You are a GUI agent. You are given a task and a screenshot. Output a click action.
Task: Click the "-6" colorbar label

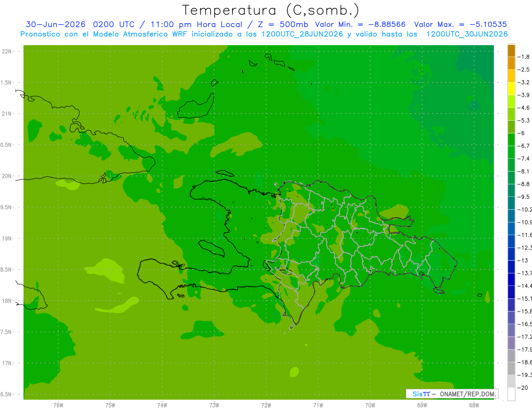pyautogui.click(x=521, y=133)
